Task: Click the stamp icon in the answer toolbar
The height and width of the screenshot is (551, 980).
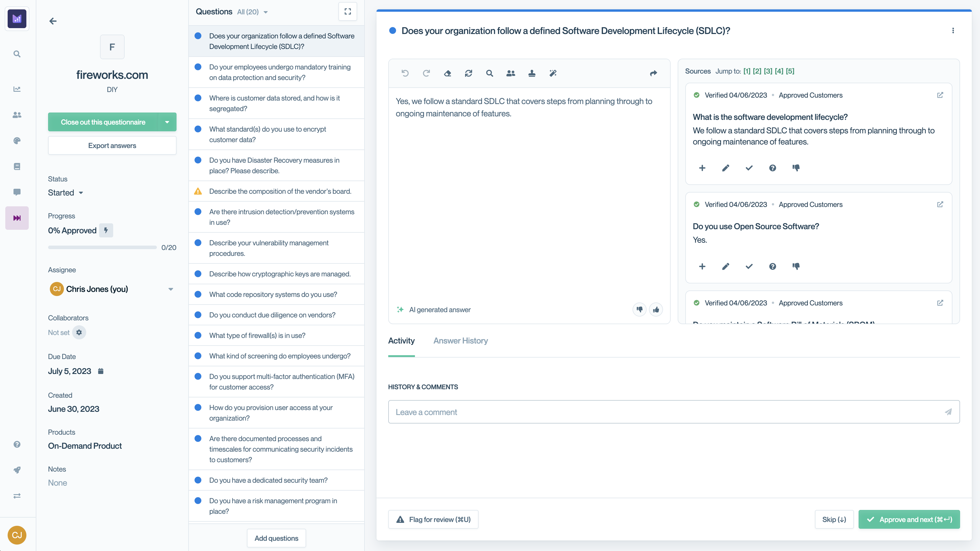Action: point(532,73)
